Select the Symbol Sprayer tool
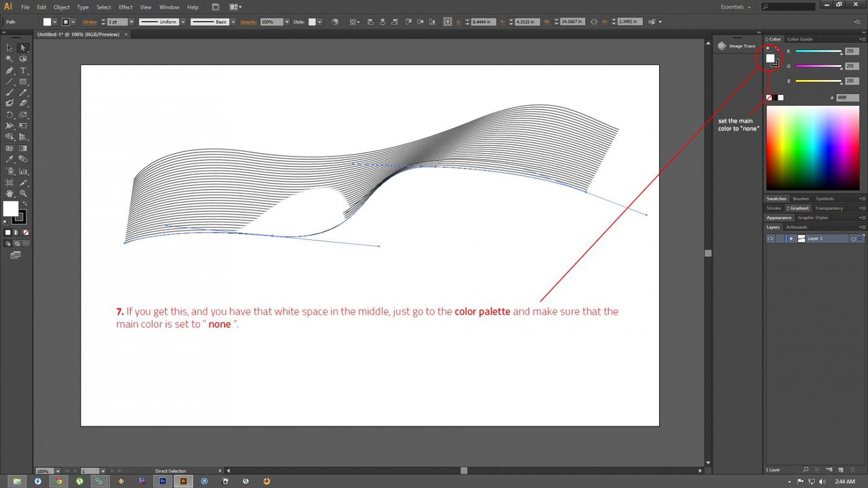Viewport: 868px width, 488px height. pyautogui.click(x=9, y=171)
